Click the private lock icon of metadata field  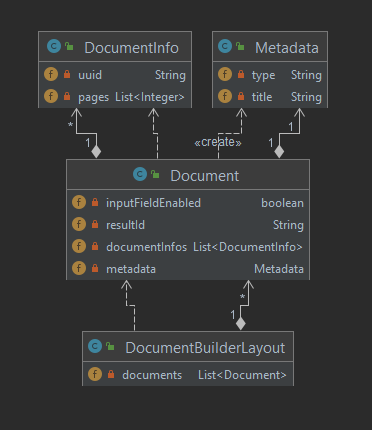coord(95,268)
